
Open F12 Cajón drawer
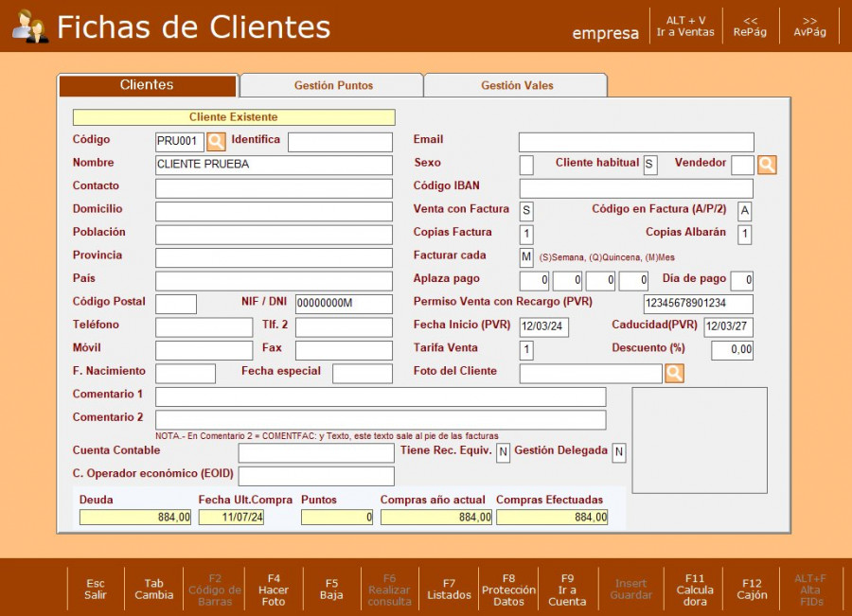coord(752,590)
